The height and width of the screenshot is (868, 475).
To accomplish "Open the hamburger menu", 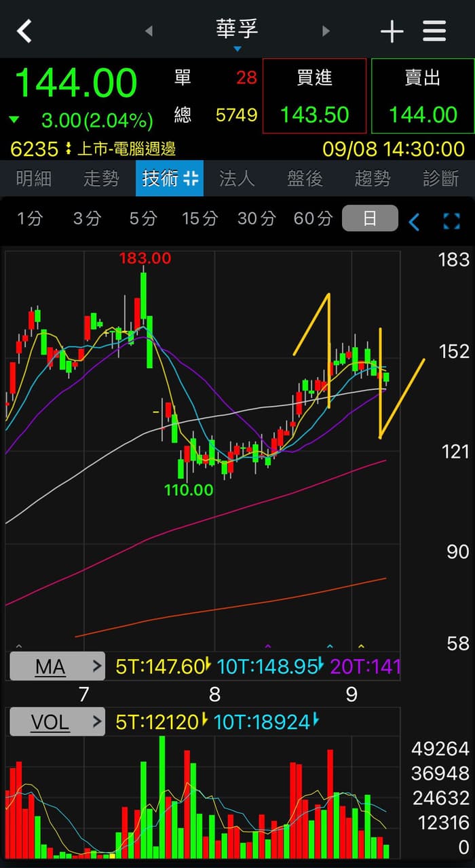I will (434, 31).
